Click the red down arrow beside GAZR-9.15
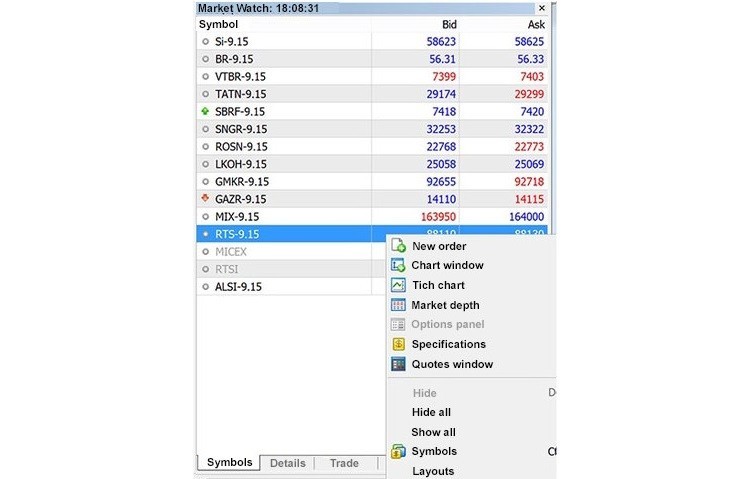This screenshot has width=750, height=479. point(205,198)
